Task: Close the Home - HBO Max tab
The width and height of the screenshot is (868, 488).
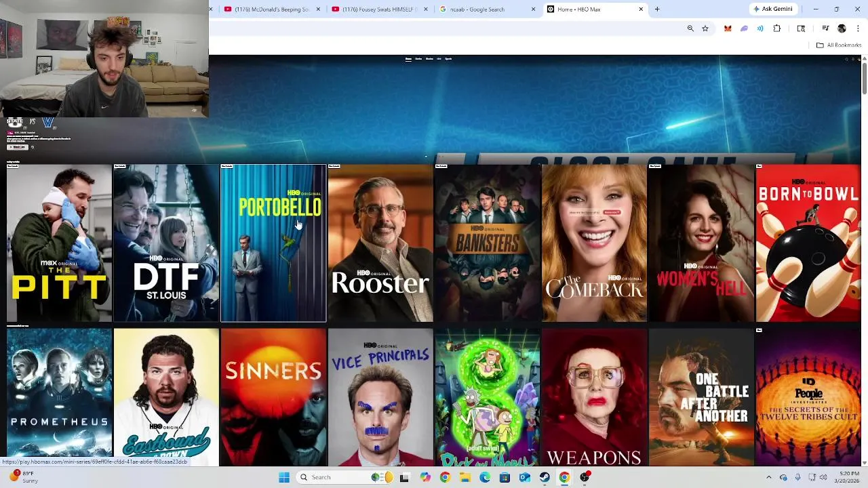Action: click(x=641, y=9)
